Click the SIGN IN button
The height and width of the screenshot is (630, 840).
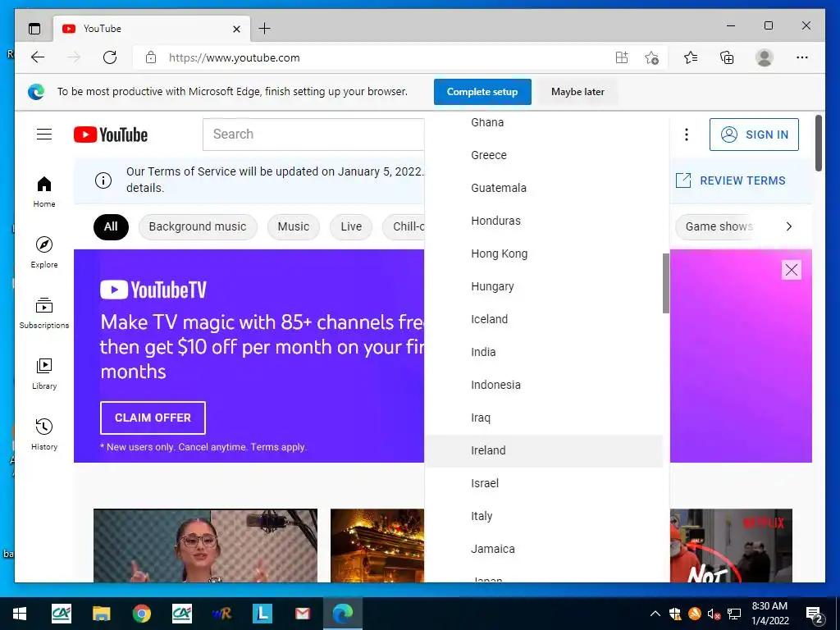coord(754,135)
